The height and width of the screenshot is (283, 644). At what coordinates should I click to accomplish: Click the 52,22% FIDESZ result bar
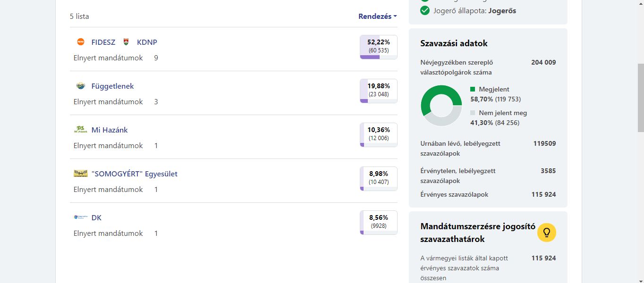pos(378,47)
